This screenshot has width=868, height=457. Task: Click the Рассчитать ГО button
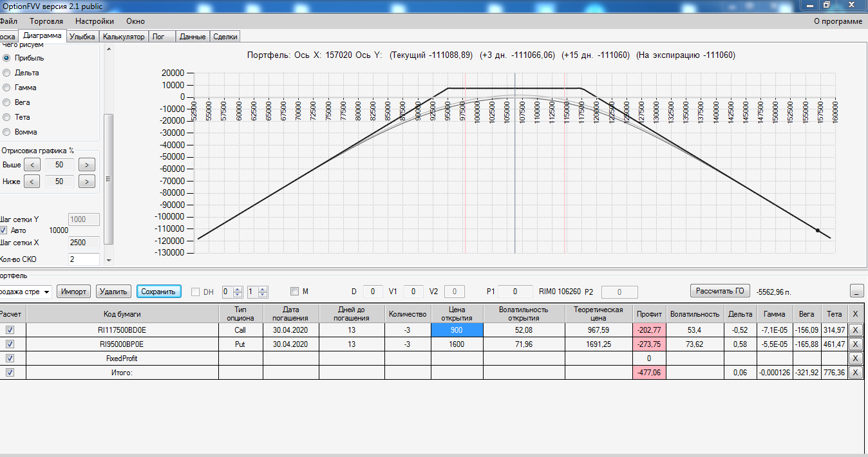click(721, 290)
